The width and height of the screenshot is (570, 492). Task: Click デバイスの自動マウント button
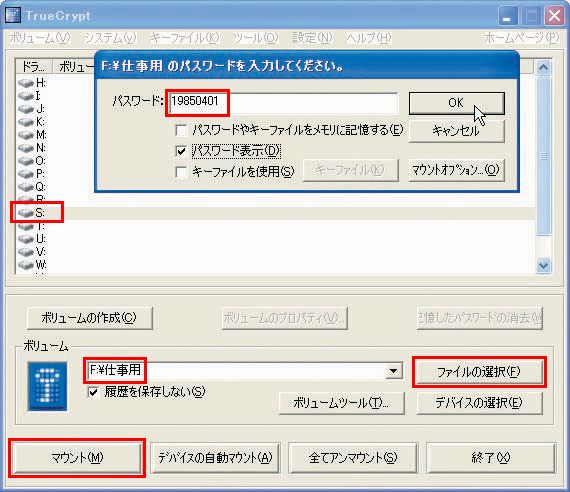(x=215, y=457)
